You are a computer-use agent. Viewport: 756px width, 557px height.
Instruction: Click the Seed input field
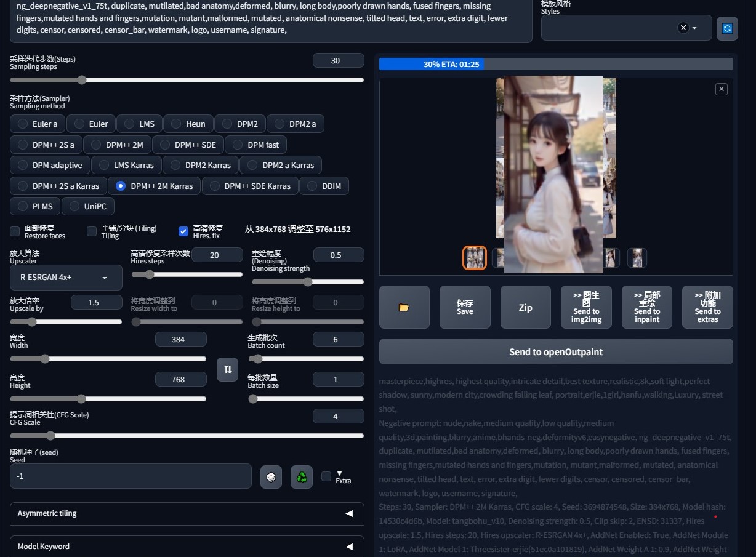131,476
